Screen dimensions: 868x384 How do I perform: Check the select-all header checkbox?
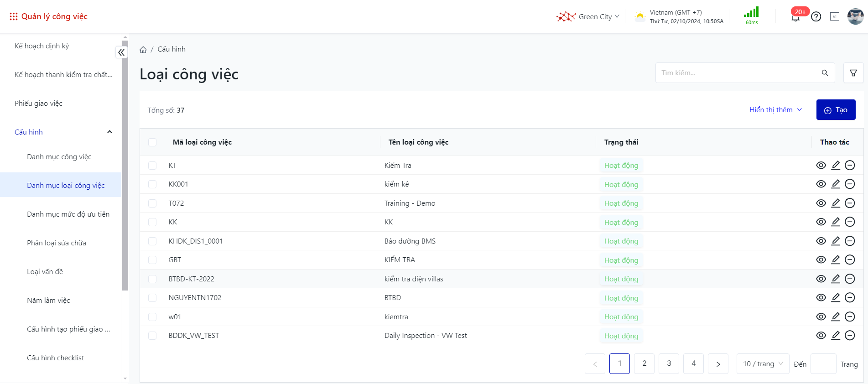[x=152, y=142]
